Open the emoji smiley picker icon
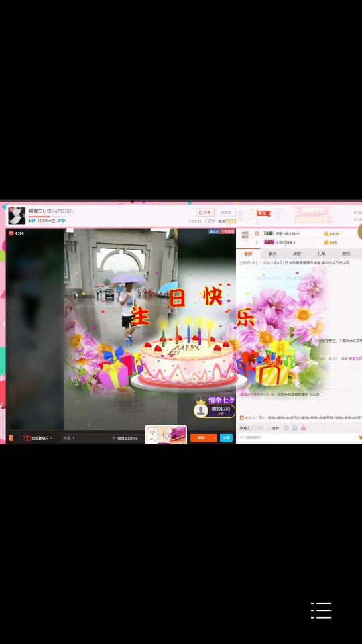The width and height of the screenshot is (362, 644). 286,428
